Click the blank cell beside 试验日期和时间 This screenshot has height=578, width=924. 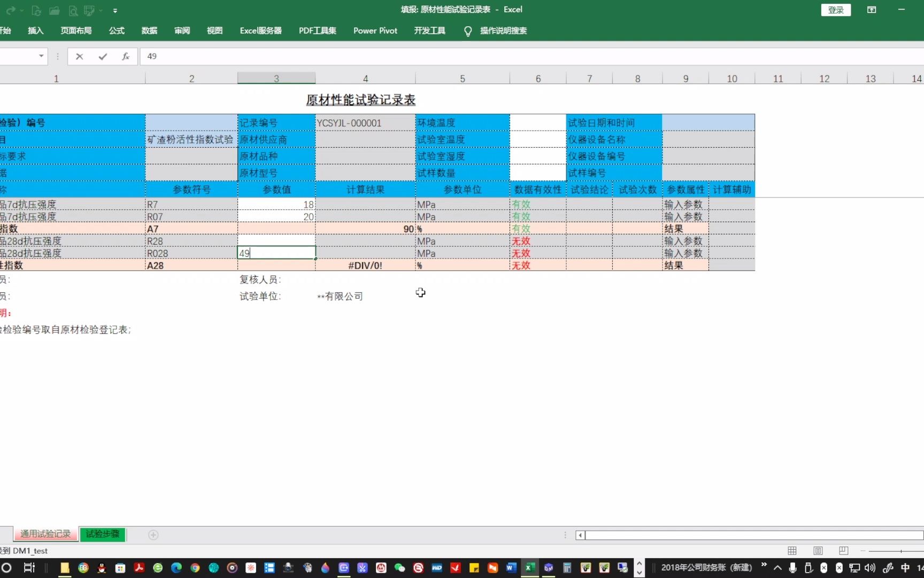(x=709, y=123)
